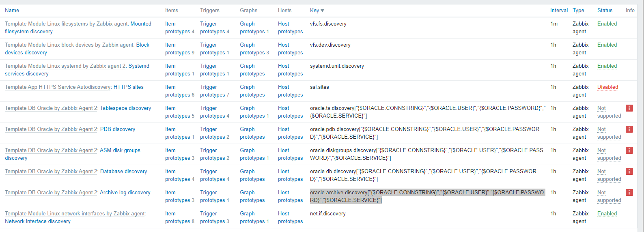Click the error info icon for PDB discovery
The width and height of the screenshot is (644, 232).
pos(629,129)
